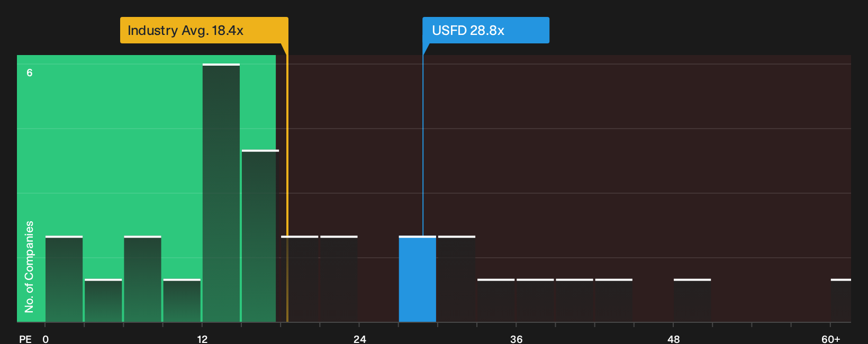Click the No. of Companies axis title
This screenshot has width=868, height=344.
[x=29, y=266]
